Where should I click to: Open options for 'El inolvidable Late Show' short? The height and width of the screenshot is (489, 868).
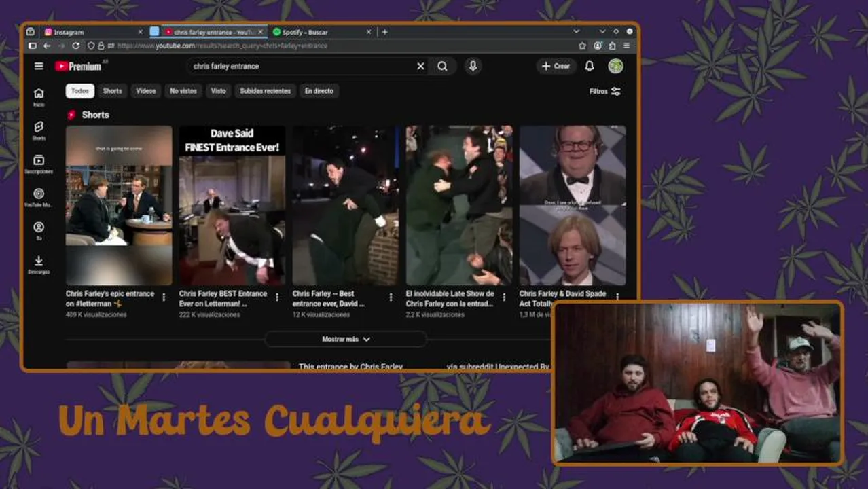coord(504,297)
